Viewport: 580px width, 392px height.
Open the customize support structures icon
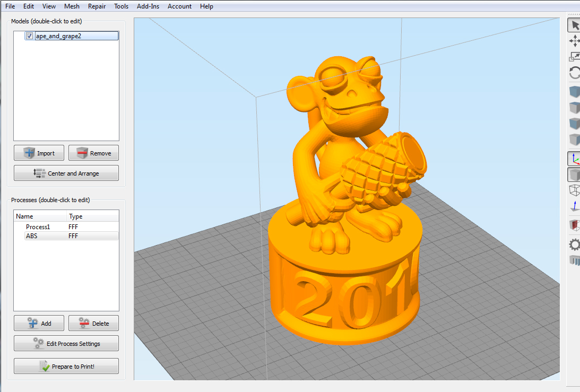[x=575, y=260]
